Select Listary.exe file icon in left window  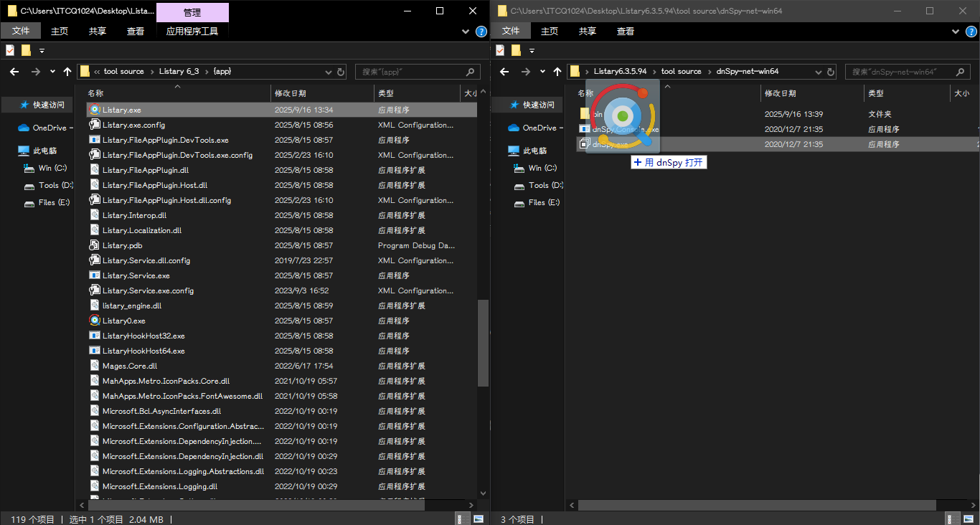coord(94,110)
